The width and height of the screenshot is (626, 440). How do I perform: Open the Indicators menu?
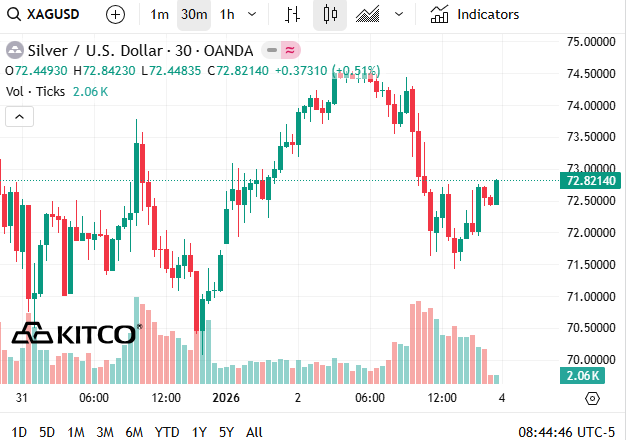pyautogui.click(x=475, y=15)
